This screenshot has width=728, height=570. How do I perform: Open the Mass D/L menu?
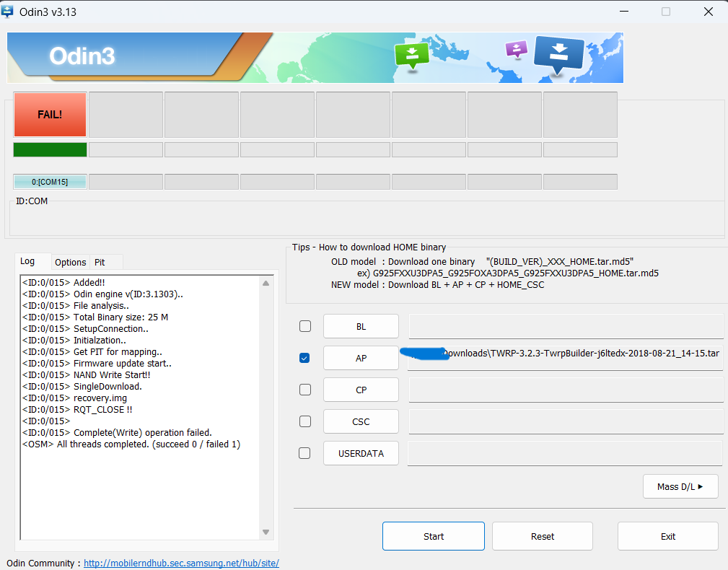pos(680,486)
